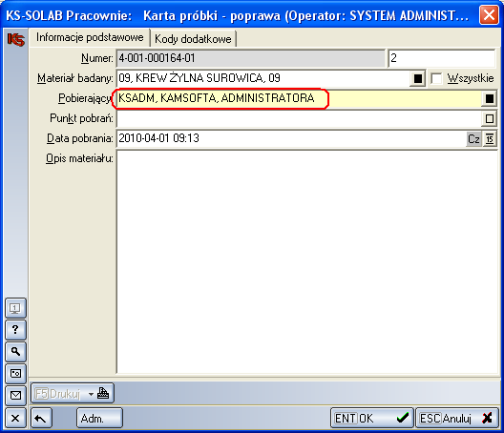Toggle the Wszystkie checkbox
The image size is (504, 433).
[x=436, y=78]
